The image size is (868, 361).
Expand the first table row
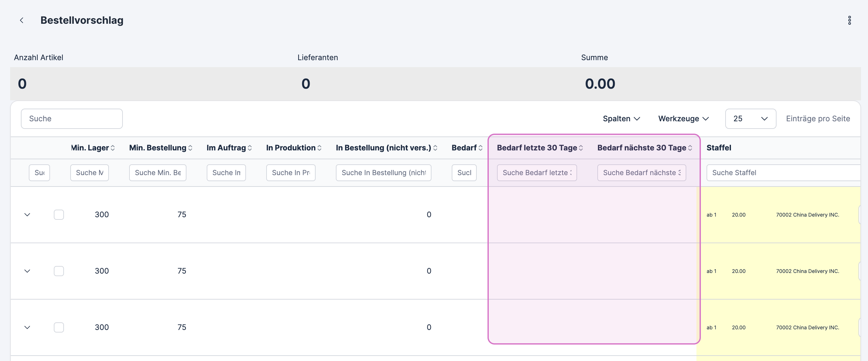pos(27,215)
